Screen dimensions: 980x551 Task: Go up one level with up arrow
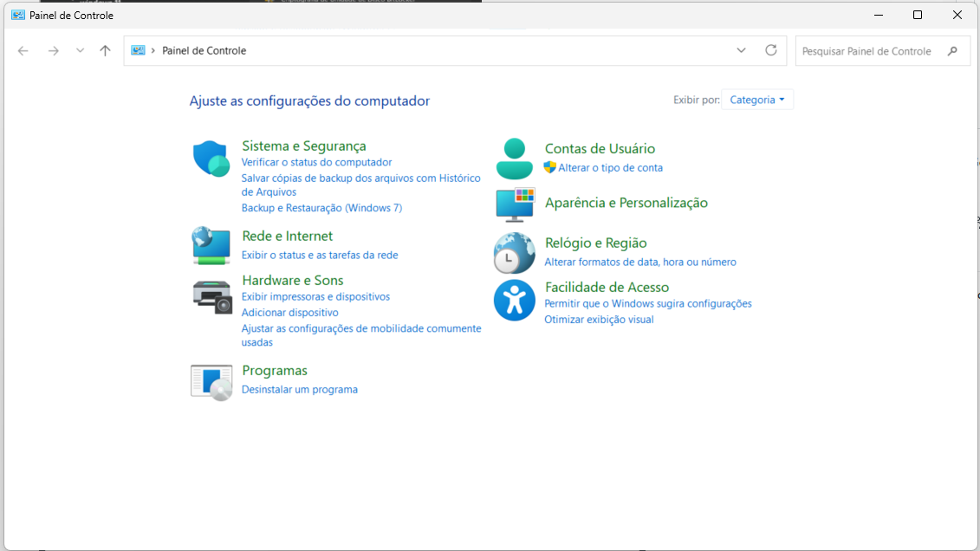pos(105,50)
